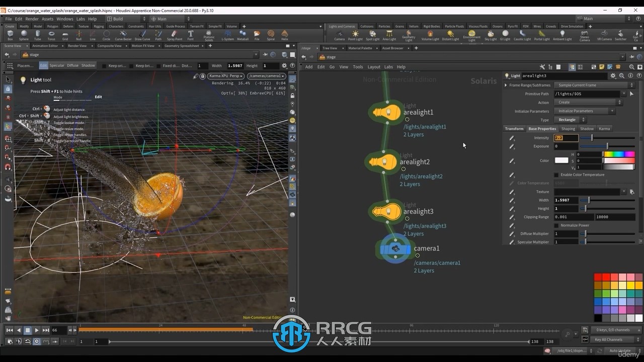The height and width of the screenshot is (362, 644).
Task: Stop timeline playback
Action: [28, 330]
